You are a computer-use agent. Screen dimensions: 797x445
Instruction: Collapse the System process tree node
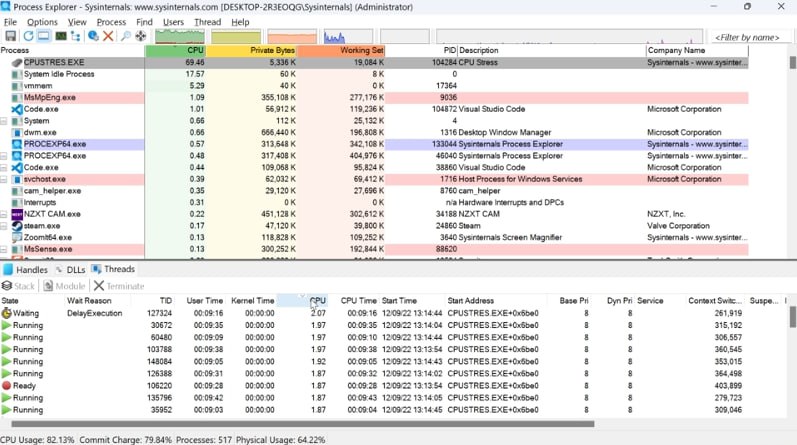pos(4,121)
